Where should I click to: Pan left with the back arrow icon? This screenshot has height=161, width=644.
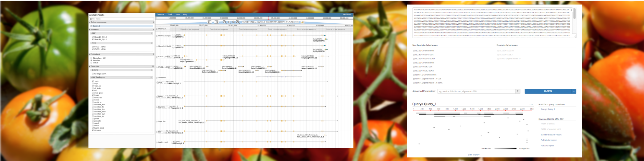click(x=209, y=22)
